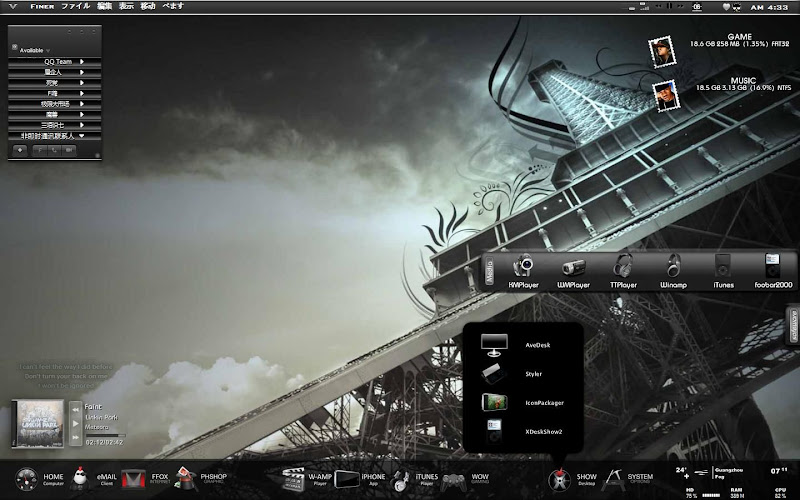The height and width of the screenshot is (500, 800).
Task: Click the WOW Gaming controller icon
Action: pos(454,480)
